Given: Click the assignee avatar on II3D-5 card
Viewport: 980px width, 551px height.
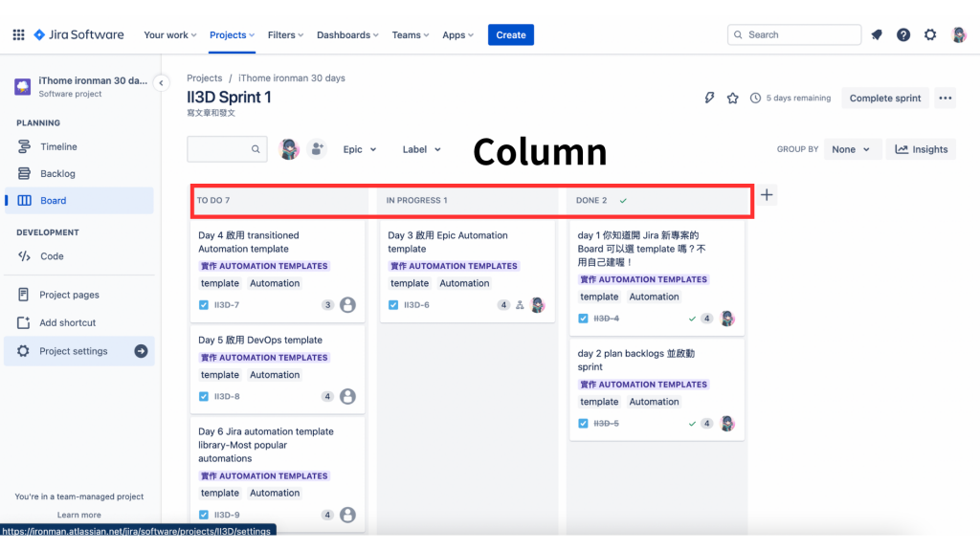Looking at the screenshot, I should [x=727, y=424].
